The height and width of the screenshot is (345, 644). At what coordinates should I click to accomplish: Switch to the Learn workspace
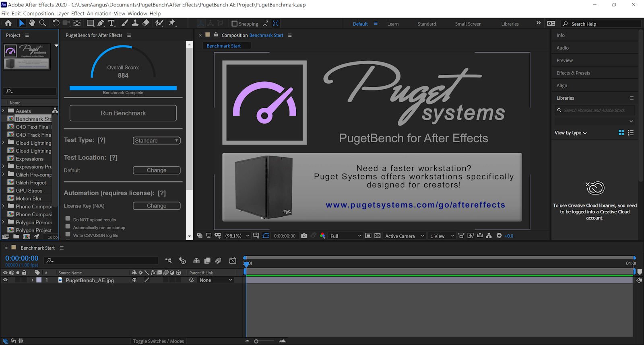[x=393, y=24]
